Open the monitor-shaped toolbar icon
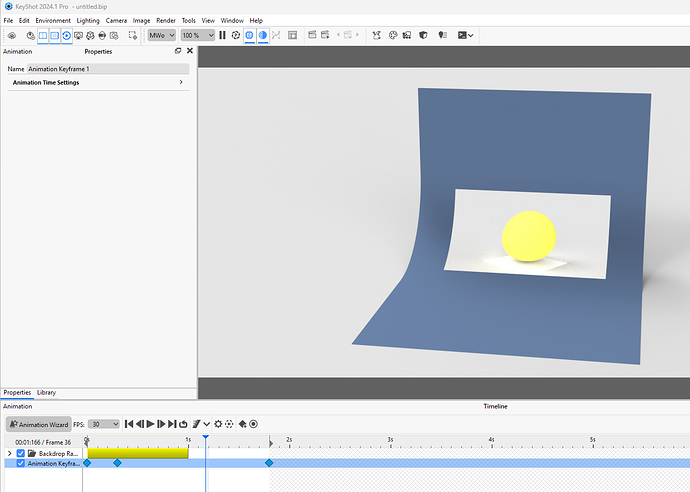Viewport: 690px width, 492px height. (78, 35)
